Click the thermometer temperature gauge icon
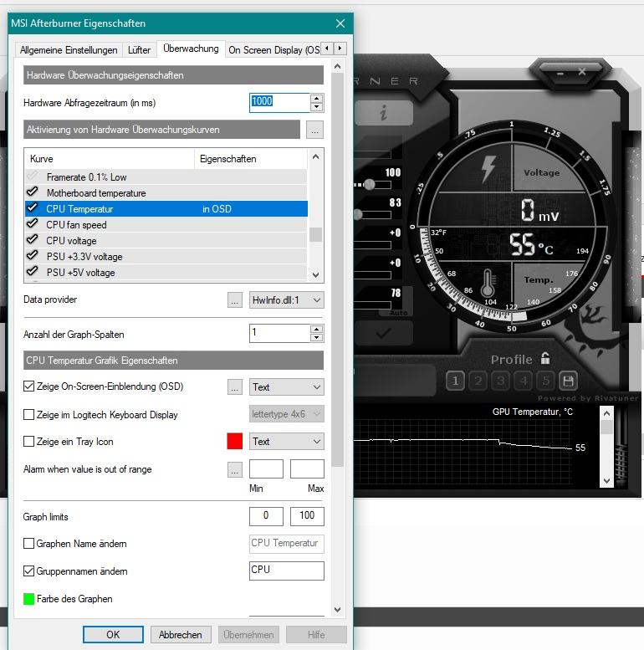 point(488,282)
